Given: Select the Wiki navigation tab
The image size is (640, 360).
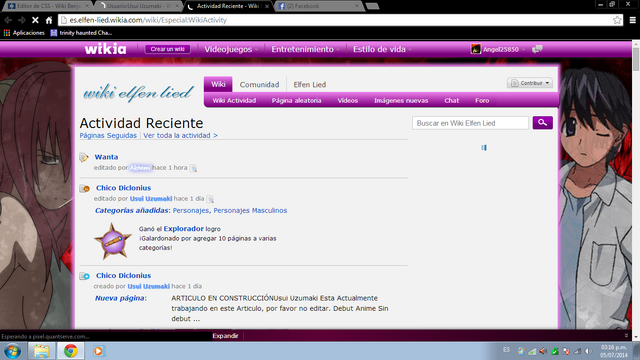Looking at the screenshot, I should pyautogui.click(x=218, y=84).
